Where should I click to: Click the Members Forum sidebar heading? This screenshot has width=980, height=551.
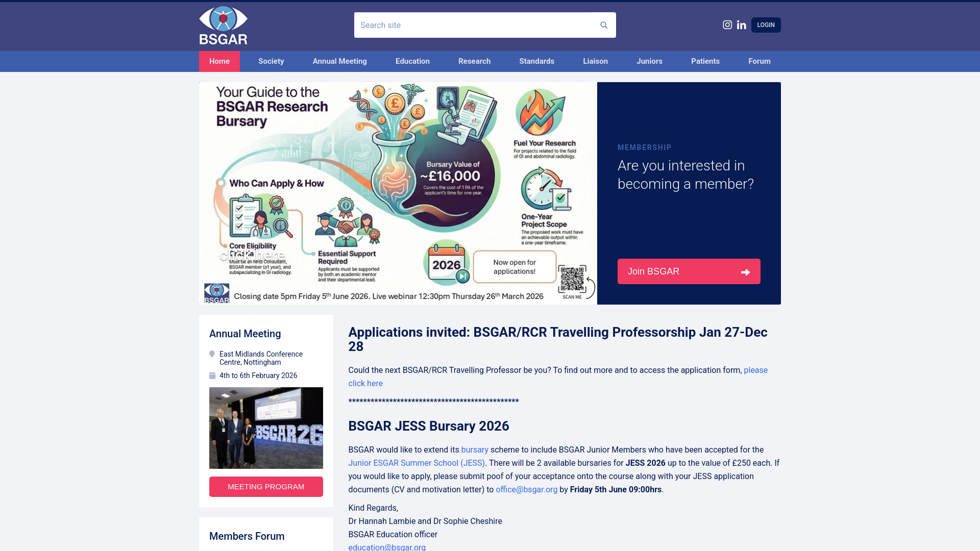click(x=247, y=536)
